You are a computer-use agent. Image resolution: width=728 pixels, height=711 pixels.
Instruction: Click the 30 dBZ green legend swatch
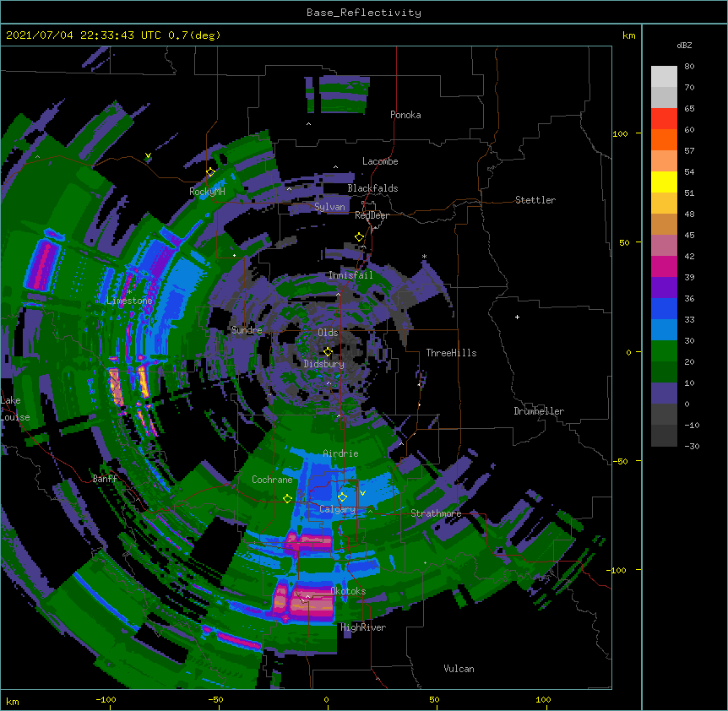click(x=664, y=351)
